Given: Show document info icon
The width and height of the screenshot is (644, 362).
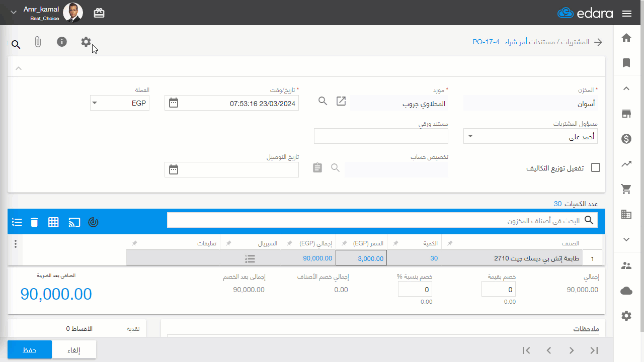Looking at the screenshot, I should (x=62, y=42).
